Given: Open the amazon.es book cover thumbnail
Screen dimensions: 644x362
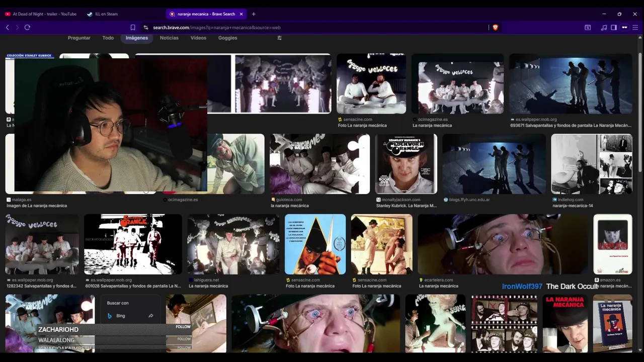Looking at the screenshot, I should [x=613, y=244].
